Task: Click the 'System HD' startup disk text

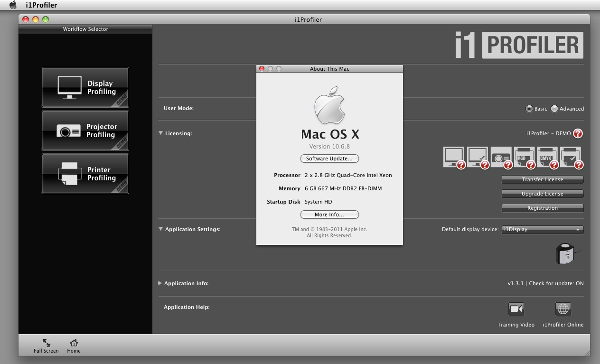Action: pos(319,202)
